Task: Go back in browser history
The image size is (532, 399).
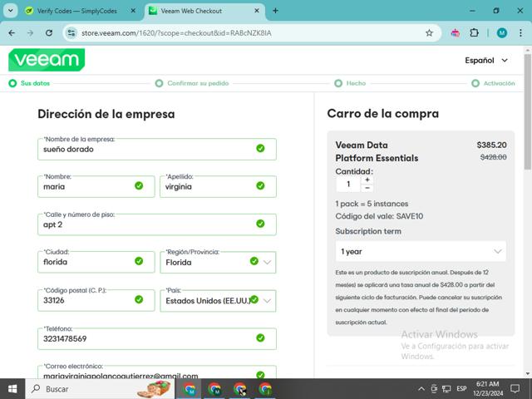Action: click(x=12, y=33)
